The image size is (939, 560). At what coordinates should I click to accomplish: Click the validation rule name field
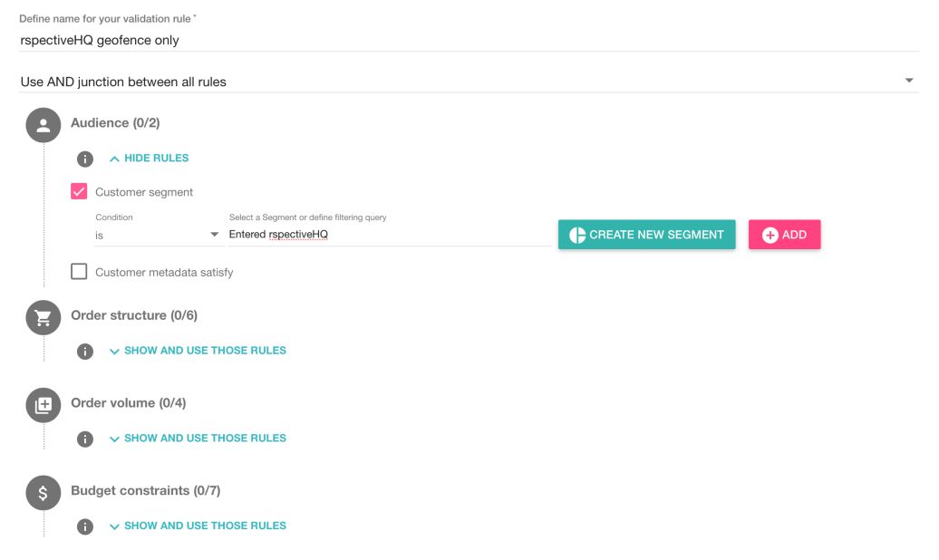(467, 40)
